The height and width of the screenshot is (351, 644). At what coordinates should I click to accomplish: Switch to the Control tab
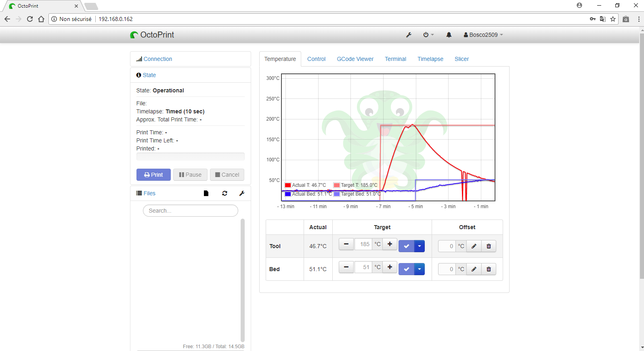tap(317, 59)
